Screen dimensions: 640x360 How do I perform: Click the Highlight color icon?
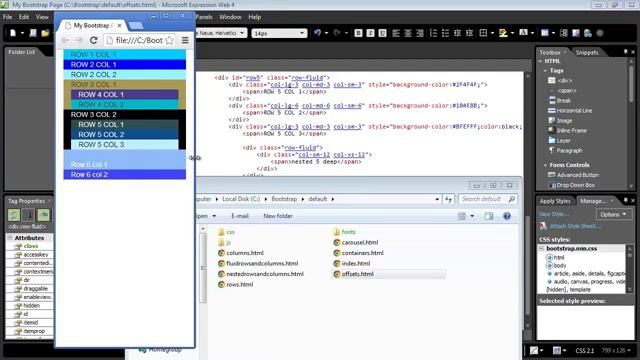point(503,33)
